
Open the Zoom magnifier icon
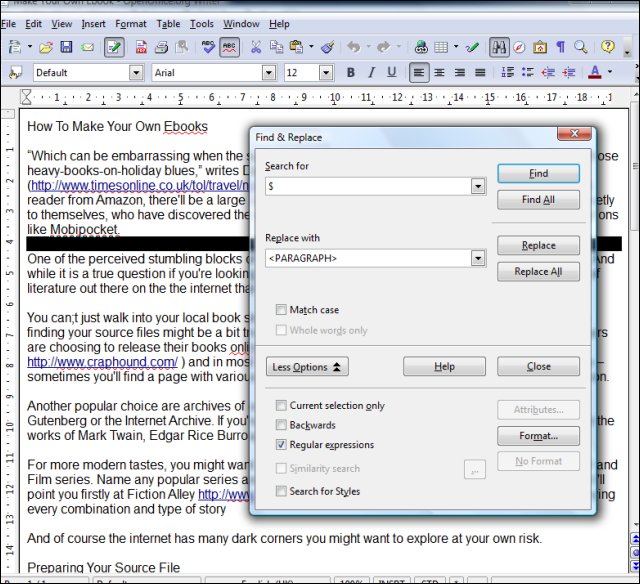tap(580, 47)
